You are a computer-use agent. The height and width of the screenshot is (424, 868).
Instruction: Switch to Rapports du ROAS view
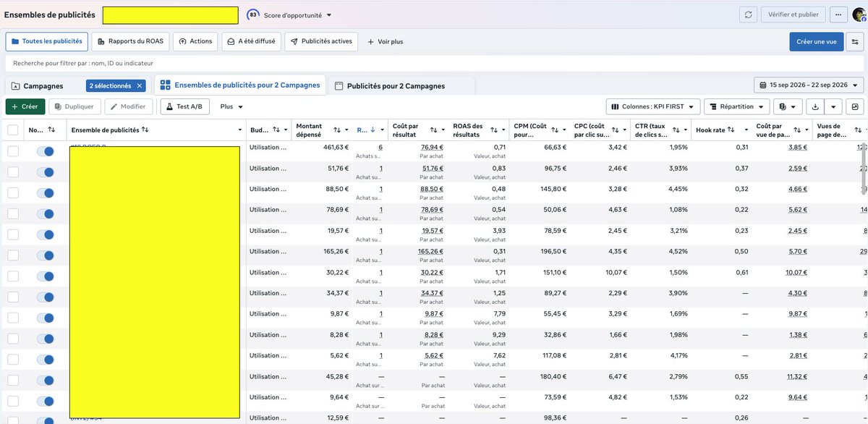tap(130, 41)
